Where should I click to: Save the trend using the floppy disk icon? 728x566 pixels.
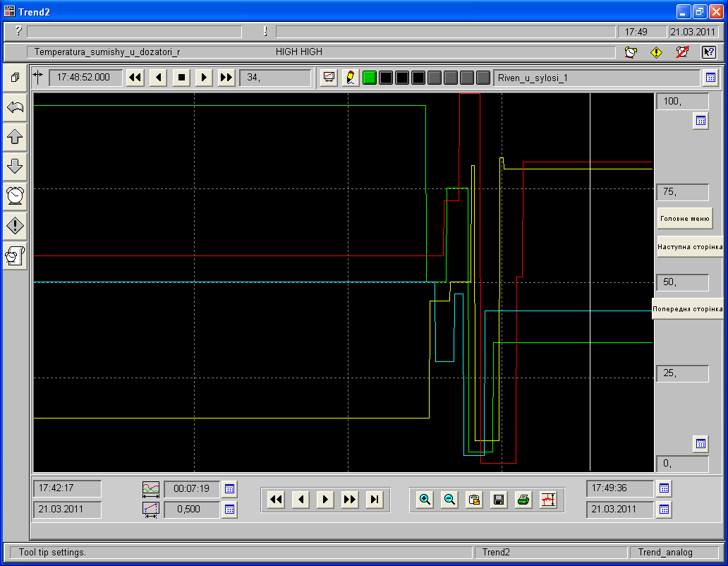[499, 500]
